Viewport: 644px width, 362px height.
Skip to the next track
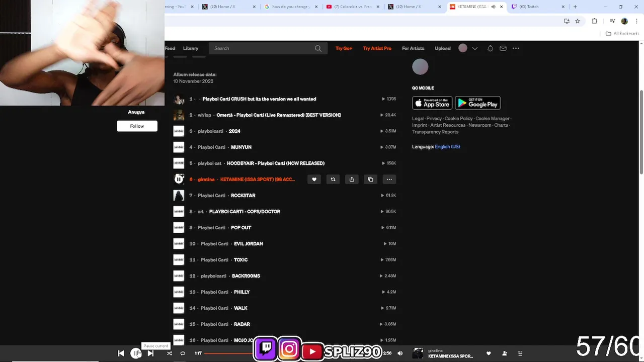(150, 353)
